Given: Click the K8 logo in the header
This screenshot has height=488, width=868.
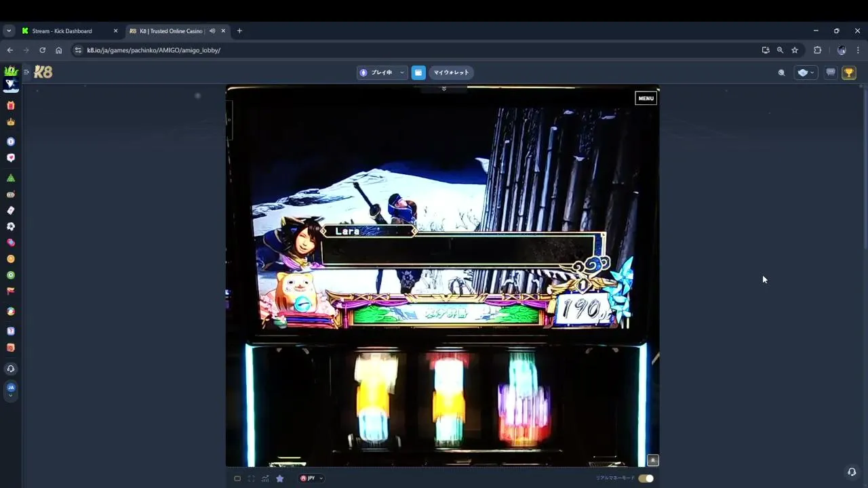Looking at the screenshot, I should [x=43, y=73].
